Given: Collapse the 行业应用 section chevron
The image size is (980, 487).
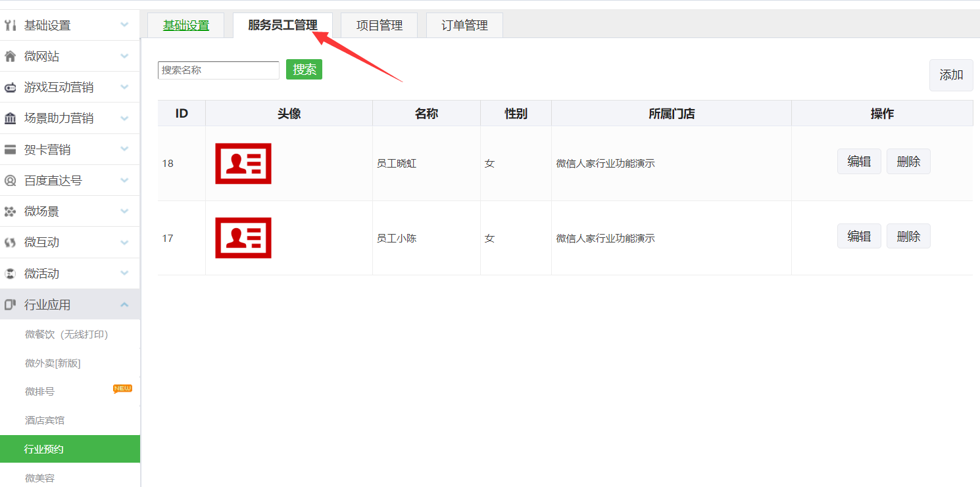Looking at the screenshot, I should 124,305.
